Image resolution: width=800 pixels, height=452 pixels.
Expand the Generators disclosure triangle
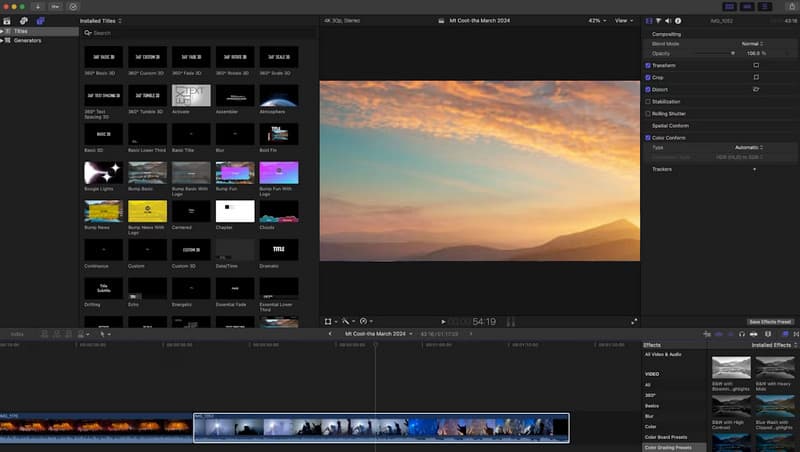(x=2, y=40)
